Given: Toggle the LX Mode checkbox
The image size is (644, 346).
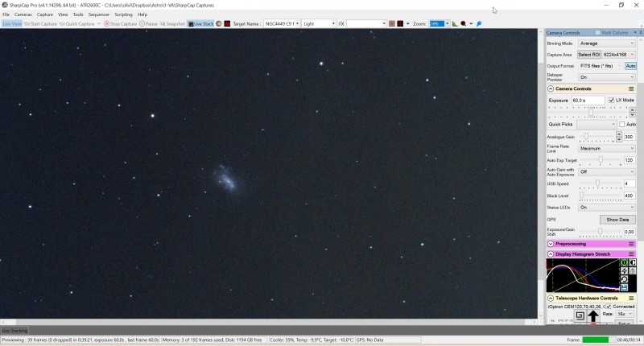Looking at the screenshot, I should click(611, 100).
